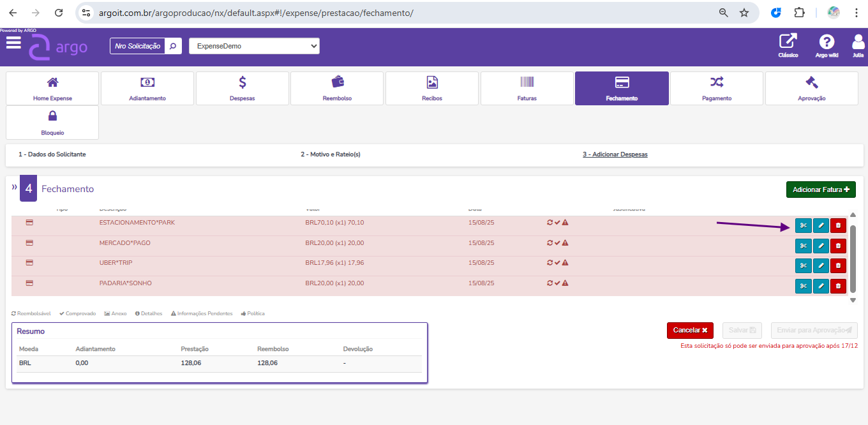Open the ExpenseDemo dropdown selector
This screenshot has width=868, height=425.
(254, 46)
